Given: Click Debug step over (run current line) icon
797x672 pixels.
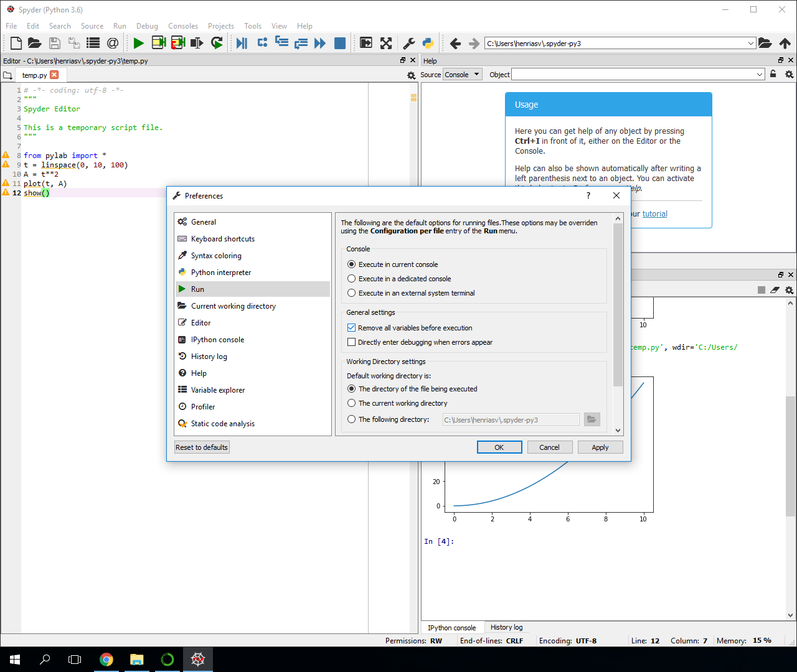Looking at the screenshot, I should pos(262,43).
